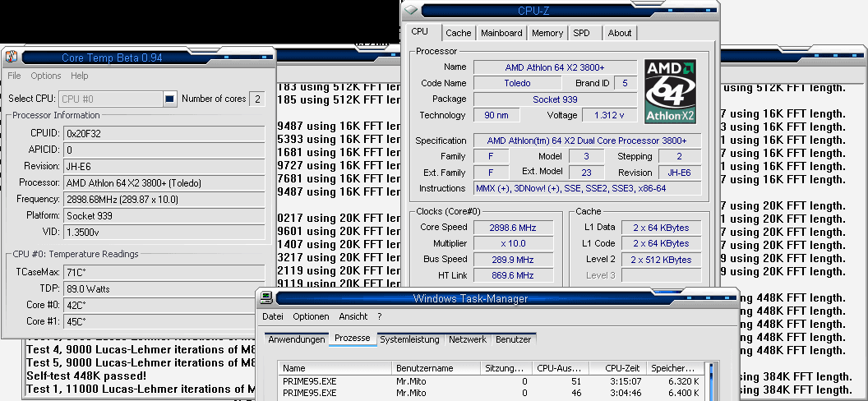Select the Prozesse tab in Task-Manager
The image size is (868, 401).
point(353,339)
